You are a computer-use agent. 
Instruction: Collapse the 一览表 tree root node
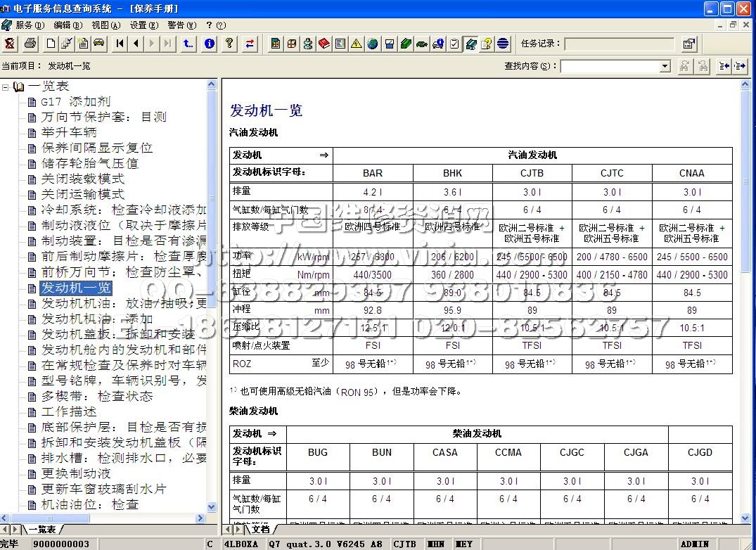click(x=6, y=87)
